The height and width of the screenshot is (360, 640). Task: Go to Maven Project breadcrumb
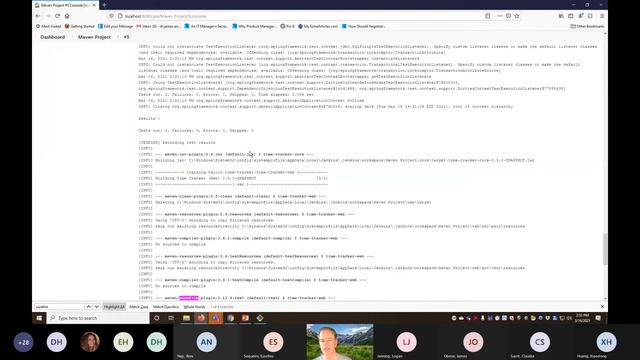click(94, 37)
